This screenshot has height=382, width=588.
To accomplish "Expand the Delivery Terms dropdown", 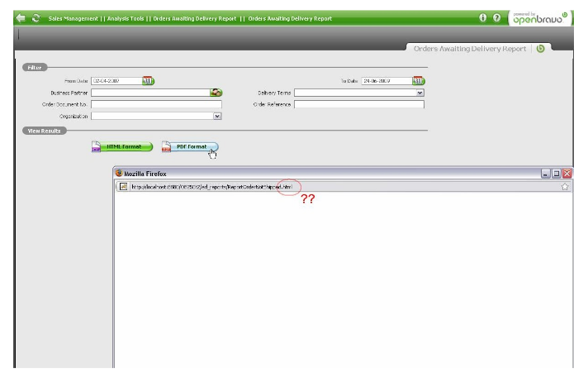I will [420, 93].
